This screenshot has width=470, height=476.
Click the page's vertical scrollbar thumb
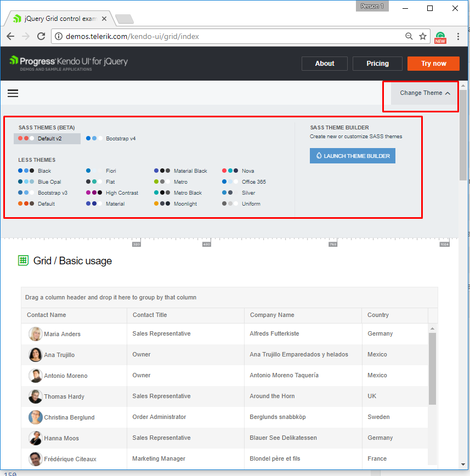(463, 135)
